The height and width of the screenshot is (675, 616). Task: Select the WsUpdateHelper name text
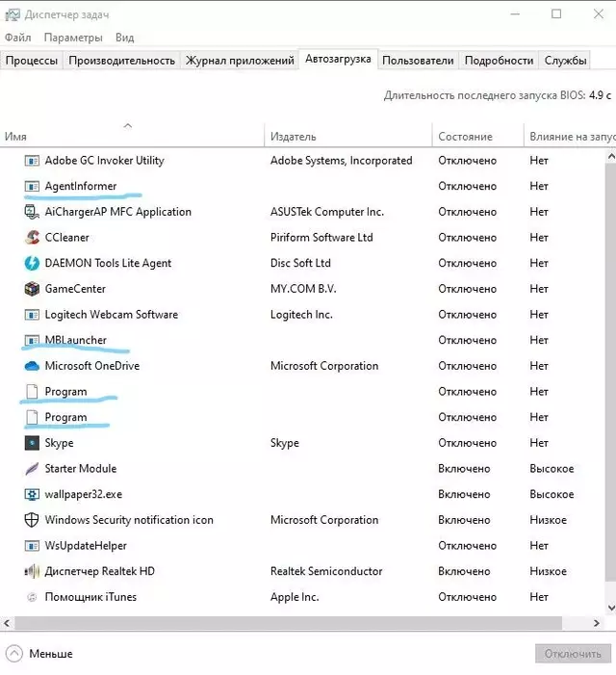tap(86, 546)
